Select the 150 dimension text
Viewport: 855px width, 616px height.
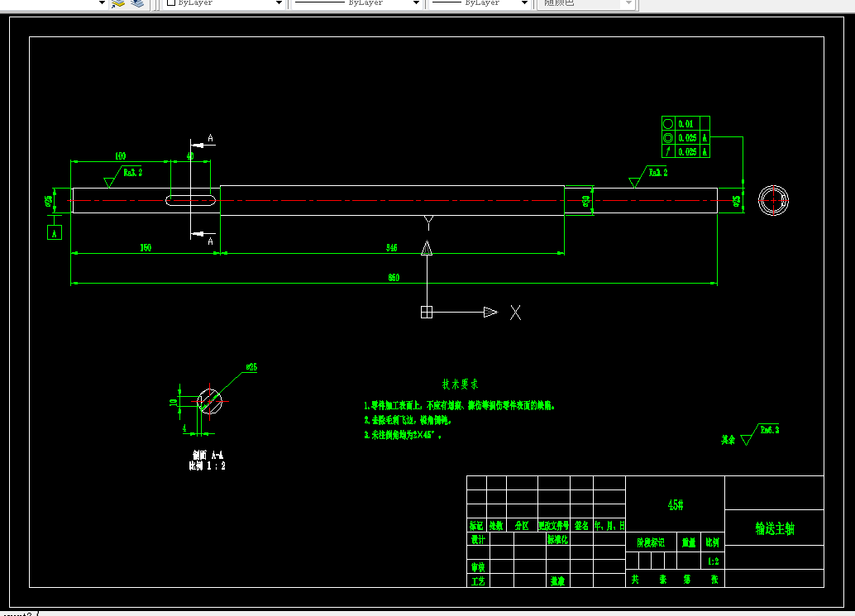(146, 247)
